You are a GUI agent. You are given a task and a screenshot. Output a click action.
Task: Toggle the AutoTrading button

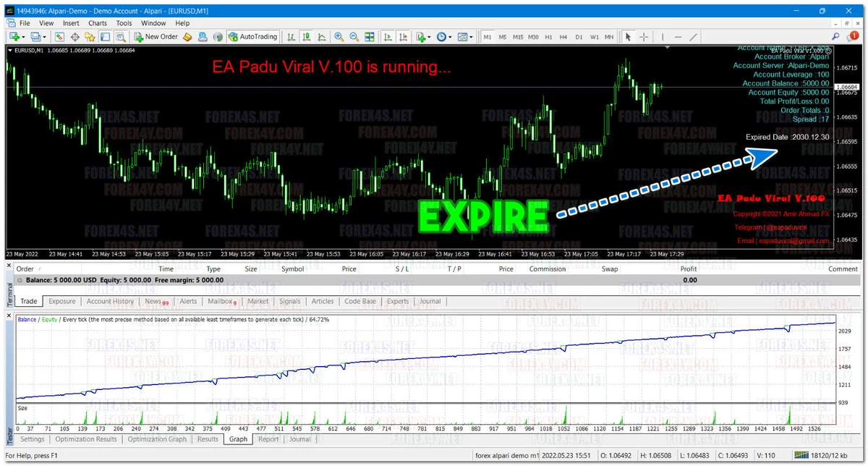[x=252, y=37]
